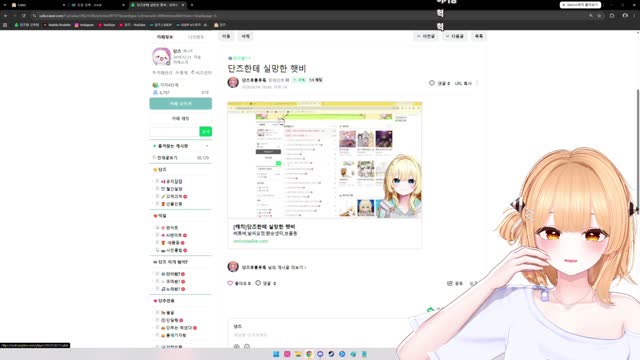Click the large teal cafe join button
The height and width of the screenshot is (360, 640).
[x=180, y=104]
